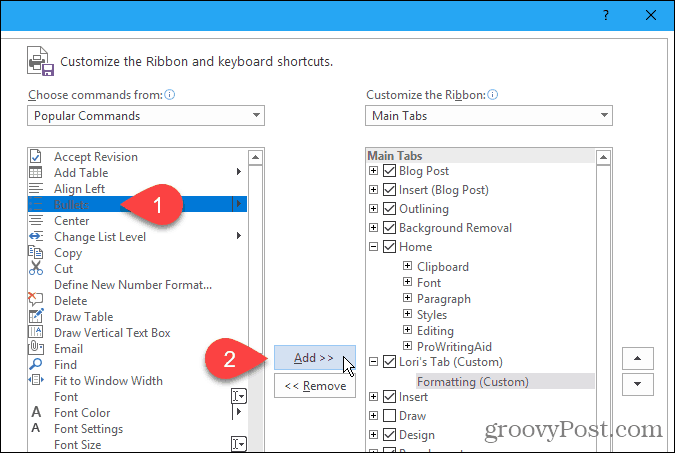Click the Font Color letter A icon
Viewport: 675px width, 453px height.
pos(36,412)
